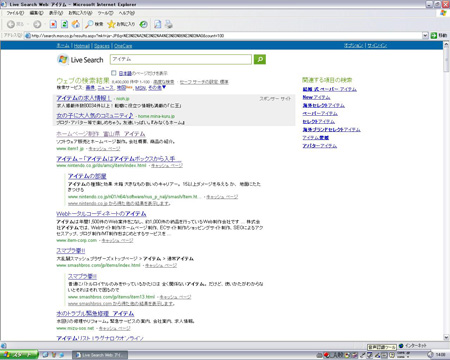Click the Hotmail header link

click(x=82, y=46)
